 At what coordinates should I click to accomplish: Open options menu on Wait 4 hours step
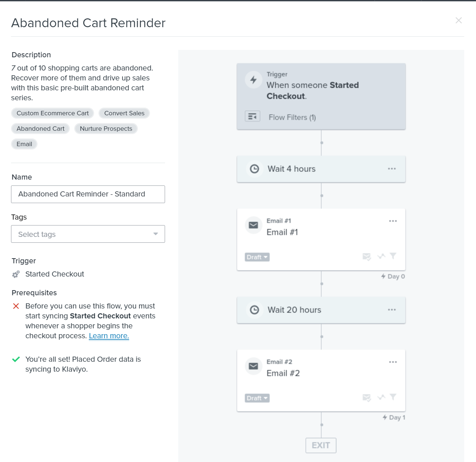[x=391, y=169]
